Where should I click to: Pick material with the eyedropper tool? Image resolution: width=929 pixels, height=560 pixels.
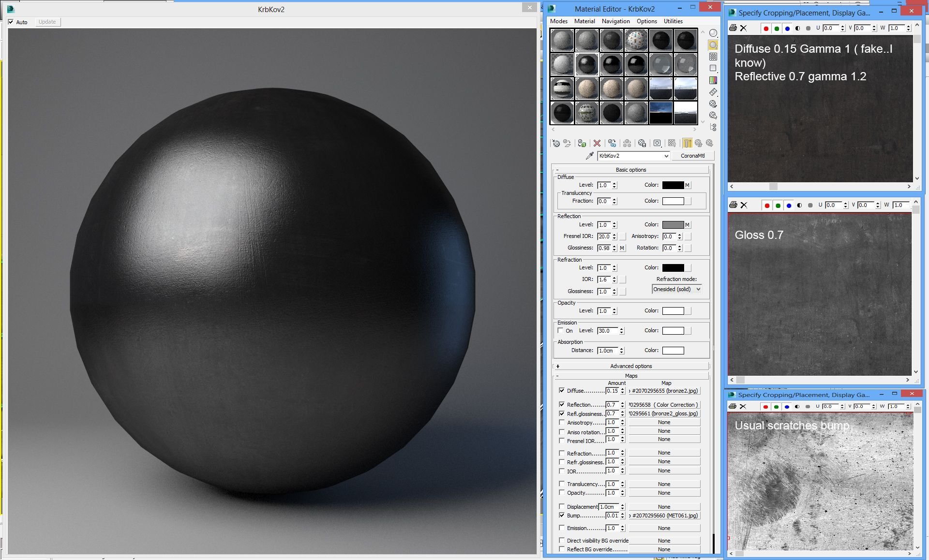pyautogui.click(x=589, y=156)
